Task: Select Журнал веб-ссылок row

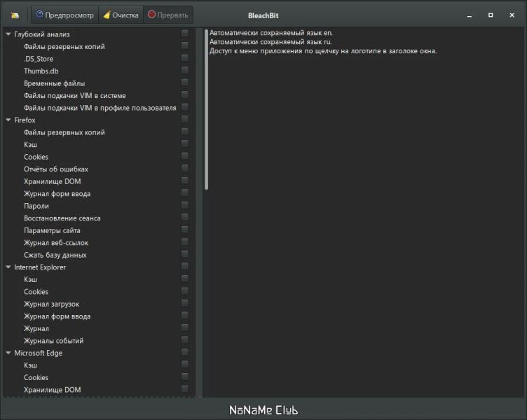Action: [x=56, y=243]
